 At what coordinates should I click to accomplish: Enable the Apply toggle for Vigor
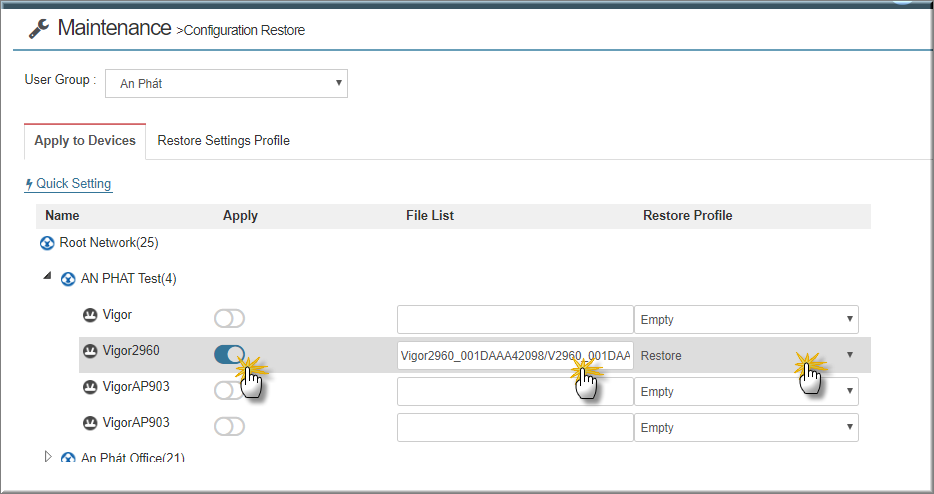[229, 319]
